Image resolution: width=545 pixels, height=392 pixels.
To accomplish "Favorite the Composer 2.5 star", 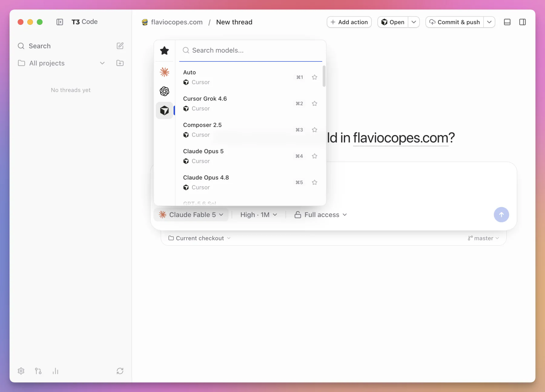I will [315, 130].
